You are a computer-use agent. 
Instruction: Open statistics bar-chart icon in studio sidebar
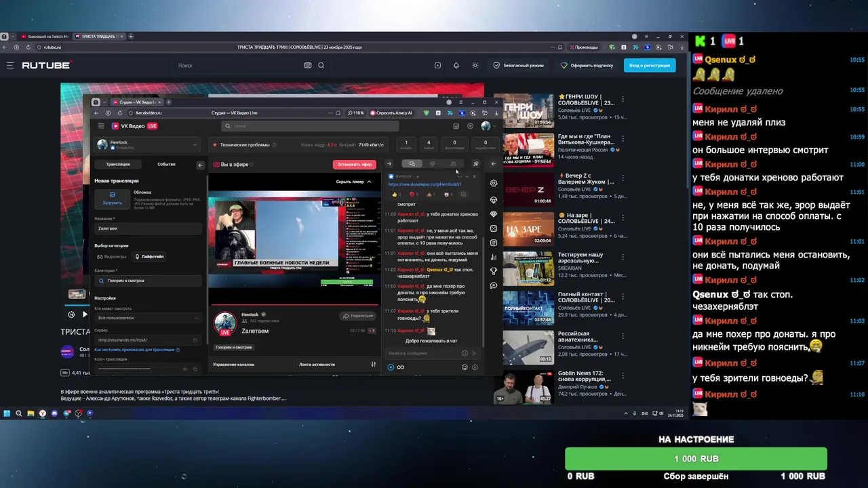(x=494, y=257)
